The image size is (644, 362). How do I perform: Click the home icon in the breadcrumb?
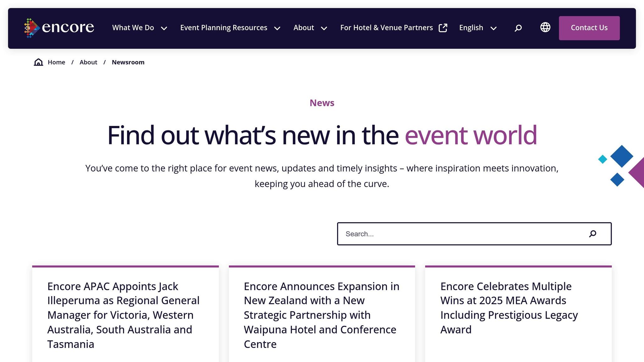point(38,62)
